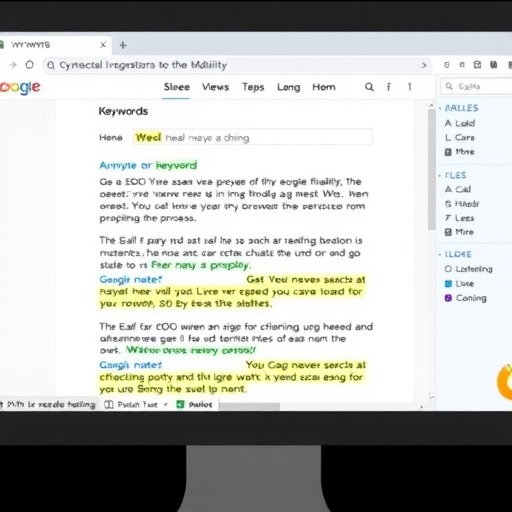512x512 pixels.
Task: Click the Google logo
Action: (x=19, y=87)
